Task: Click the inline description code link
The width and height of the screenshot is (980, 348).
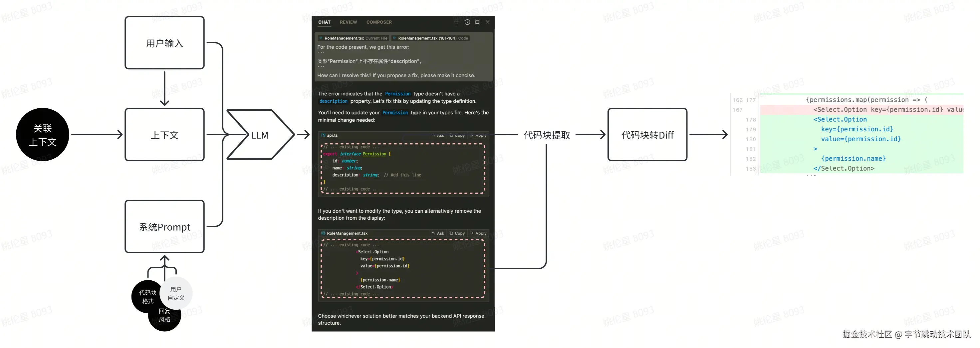Action: tap(333, 101)
